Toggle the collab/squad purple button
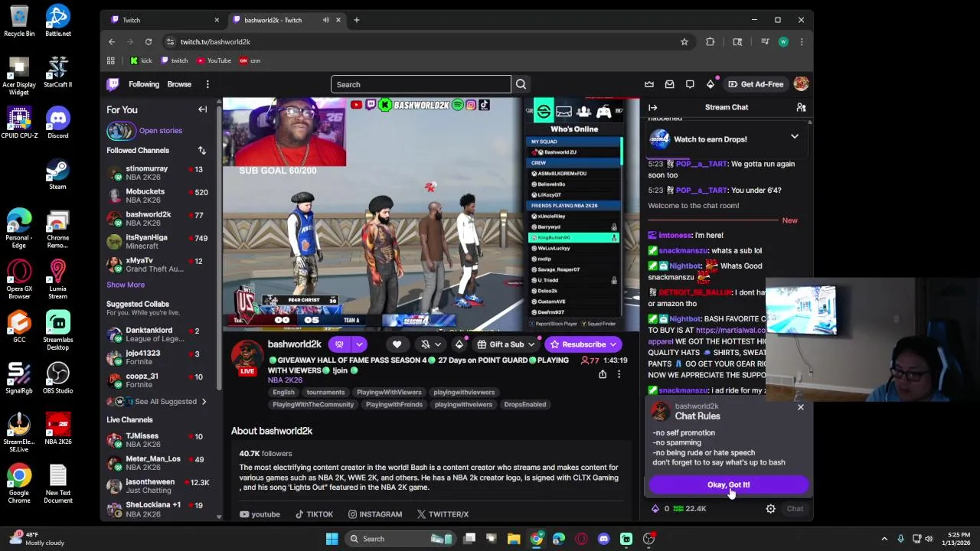 [x=339, y=344]
